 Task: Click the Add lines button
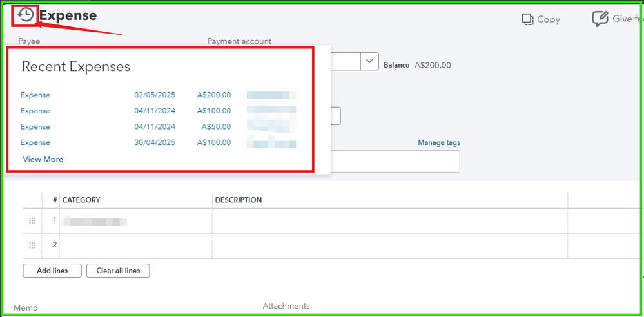[52, 271]
